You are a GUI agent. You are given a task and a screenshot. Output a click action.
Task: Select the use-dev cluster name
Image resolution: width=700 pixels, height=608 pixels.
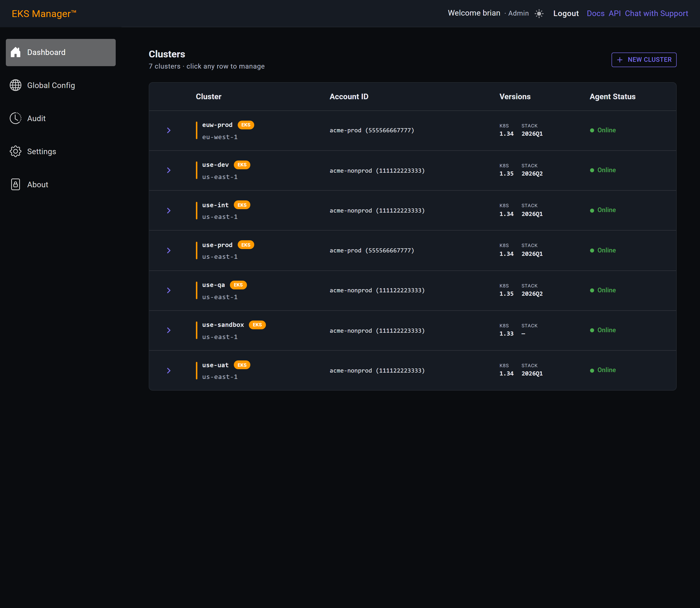(215, 165)
